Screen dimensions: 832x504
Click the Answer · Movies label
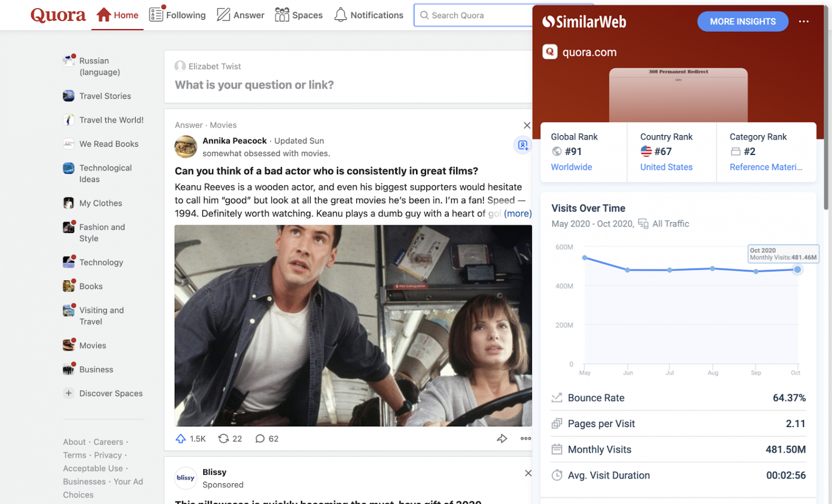coord(206,125)
